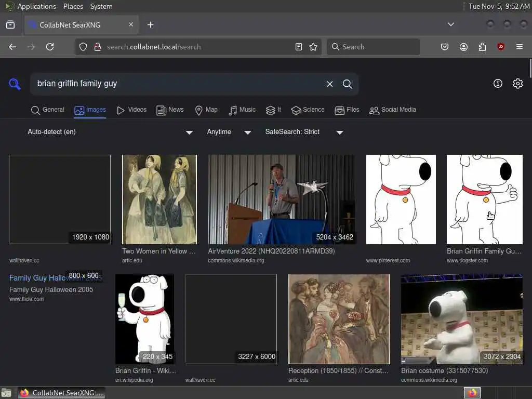Image resolution: width=532 pixels, height=399 pixels.
Task: Click the Brian costume (3315077530) caption
Action: click(445, 370)
